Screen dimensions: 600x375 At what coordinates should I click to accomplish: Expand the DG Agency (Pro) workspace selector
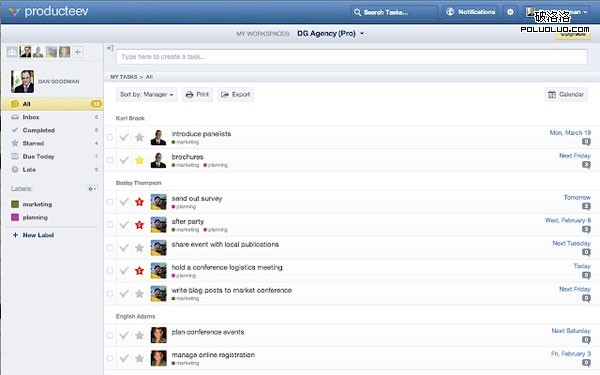(x=331, y=34)
